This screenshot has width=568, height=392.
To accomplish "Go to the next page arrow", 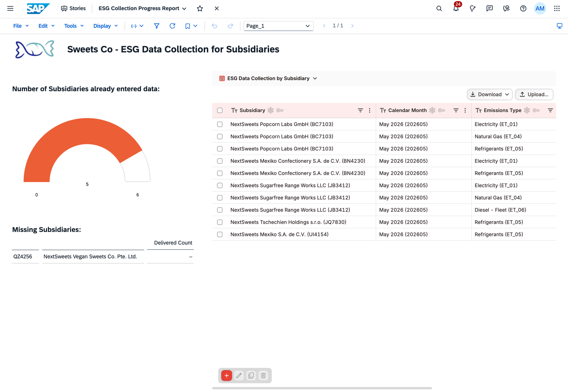I will pos(352,26).
